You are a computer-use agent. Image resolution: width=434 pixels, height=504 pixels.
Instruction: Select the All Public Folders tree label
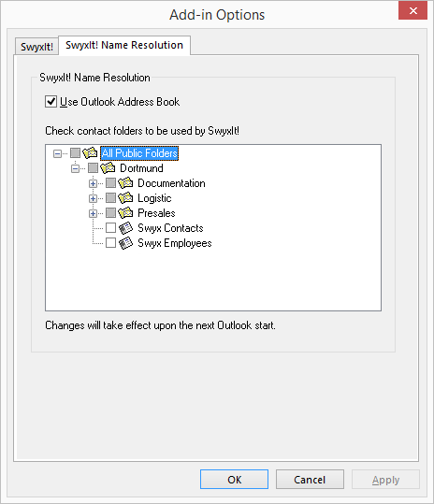point(139,153)
